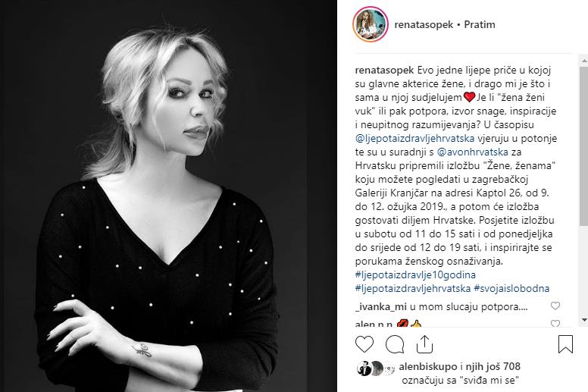Like the alen comment heart
Viewport: 588px width, 392px height.
click(x=555, y=323)
